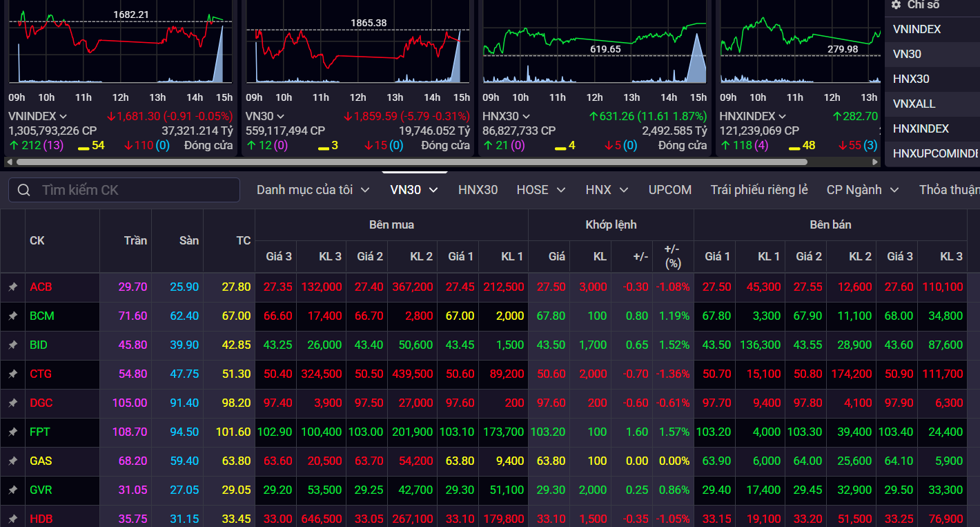
Task: Pin the GAS stock row
Action: coord(12,461)
